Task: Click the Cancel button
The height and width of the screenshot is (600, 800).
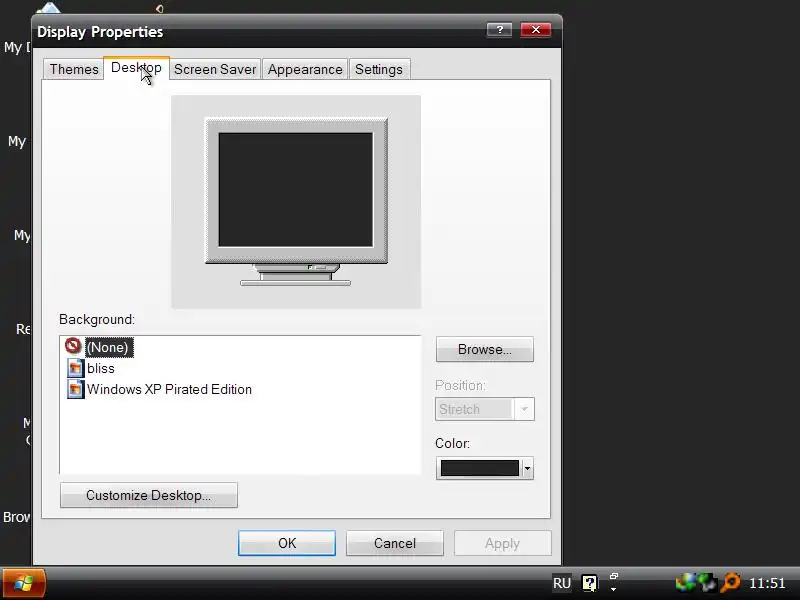Action: tap(395, 543)
